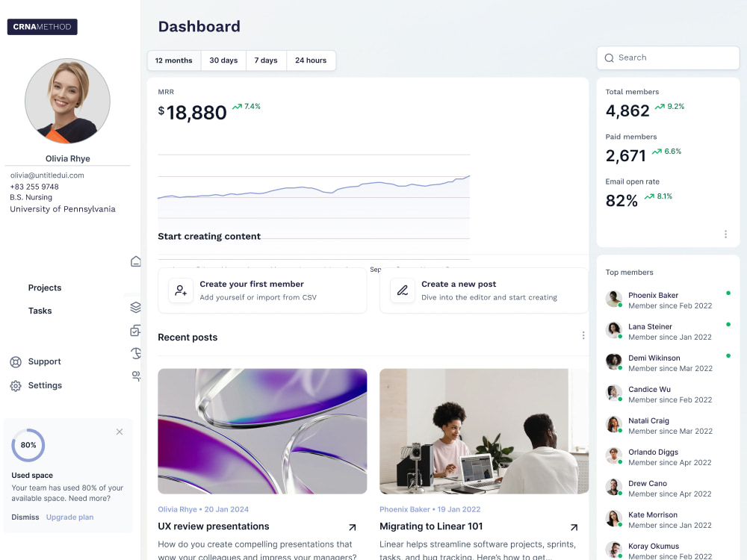
Task: Click the CRNA Method logo
Action: coord(43,27)
